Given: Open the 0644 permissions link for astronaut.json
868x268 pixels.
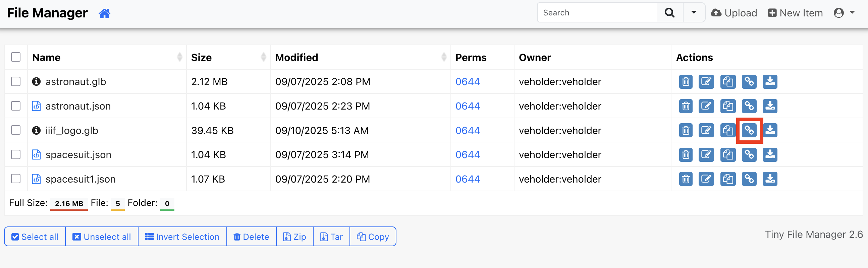Looking at the screenshot, I should pyautogui.click(x=467, y=106).
